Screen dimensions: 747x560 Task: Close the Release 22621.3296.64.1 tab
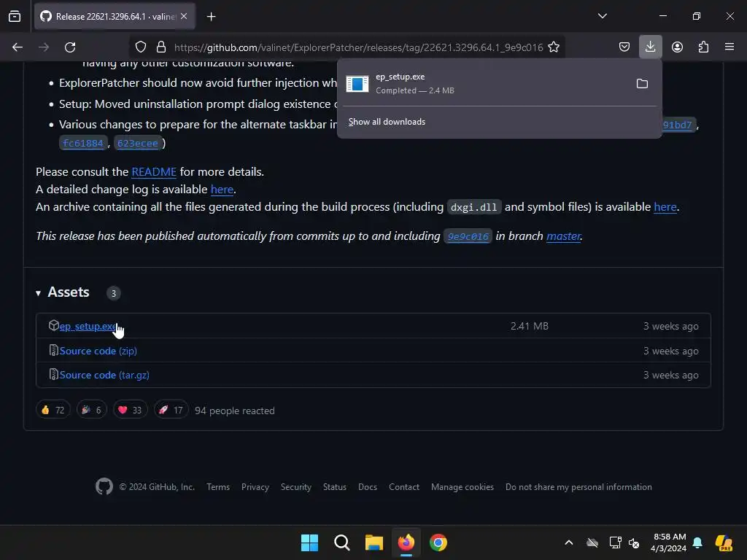[184, 16]
